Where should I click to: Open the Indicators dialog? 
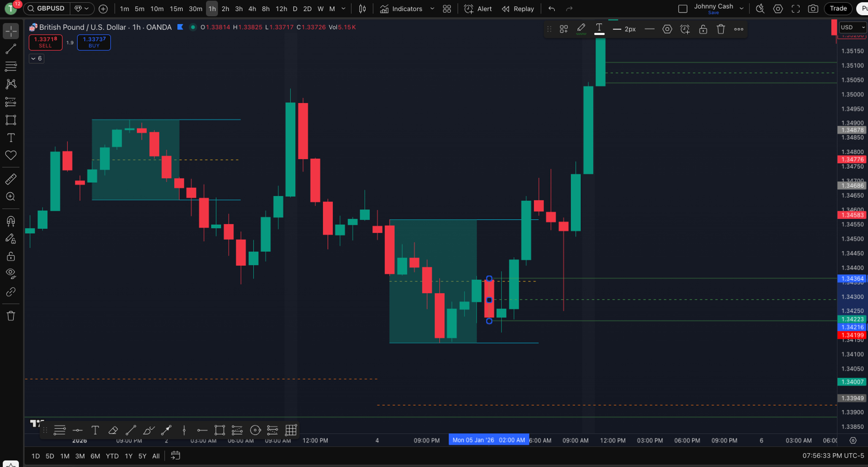pyautogui.click(x=401, y=9)
